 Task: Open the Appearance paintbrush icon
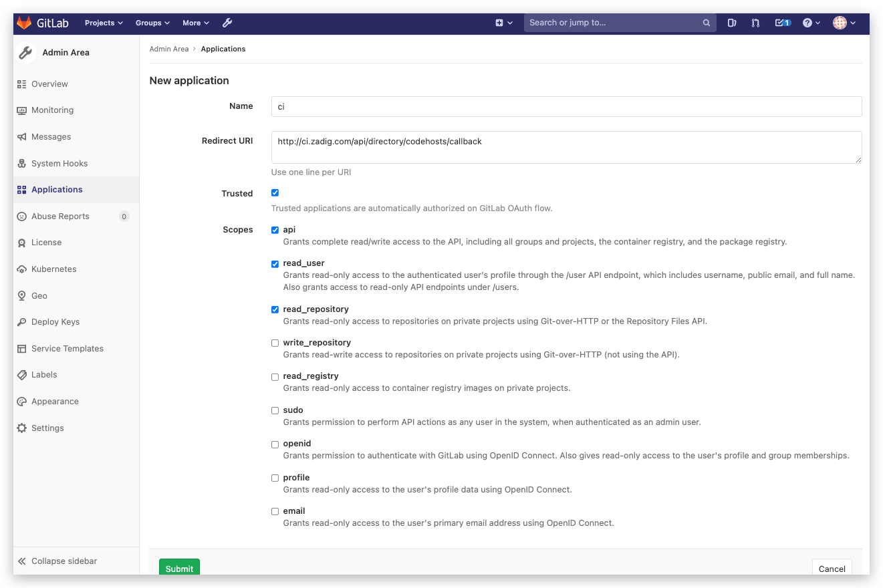click(22, 401)
